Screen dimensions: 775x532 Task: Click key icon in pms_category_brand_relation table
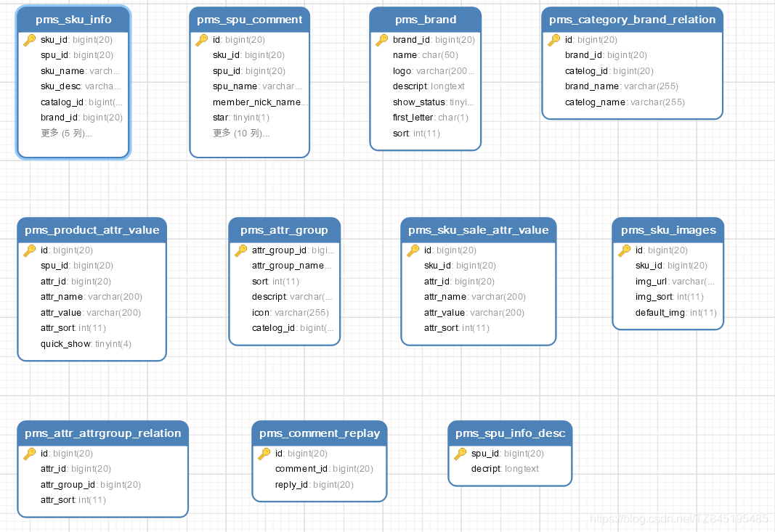pos(553,39)
